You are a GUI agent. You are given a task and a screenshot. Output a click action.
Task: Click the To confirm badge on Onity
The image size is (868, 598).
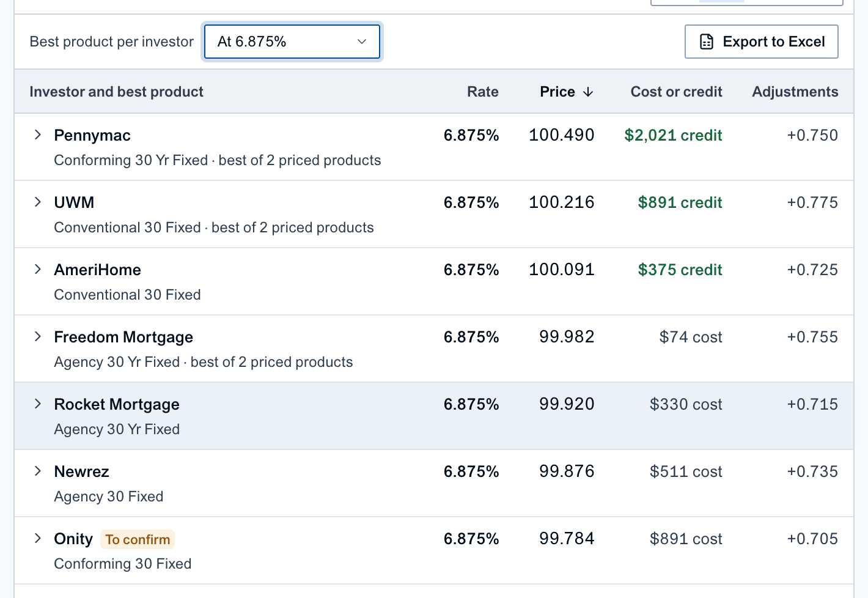[x=138, y=539]
